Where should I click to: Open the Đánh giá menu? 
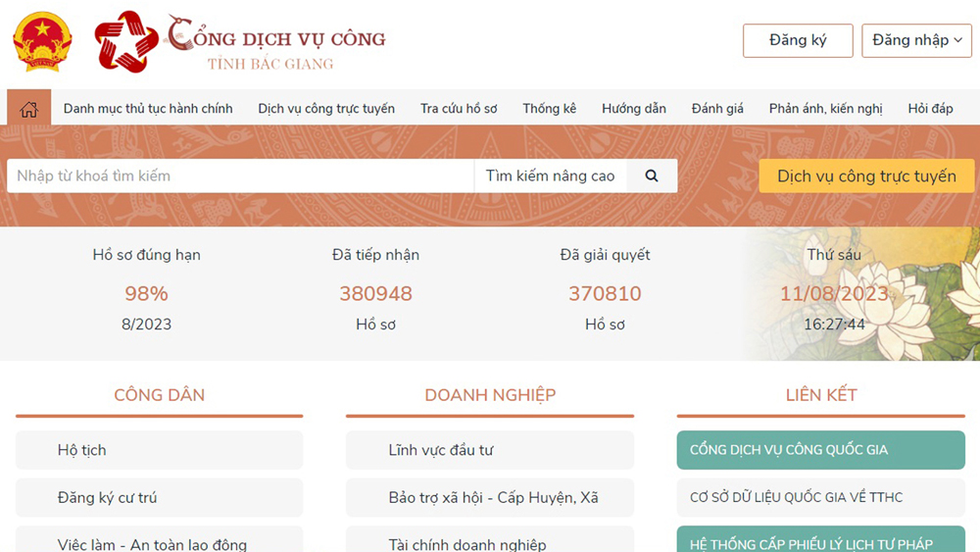coord(717,108)
